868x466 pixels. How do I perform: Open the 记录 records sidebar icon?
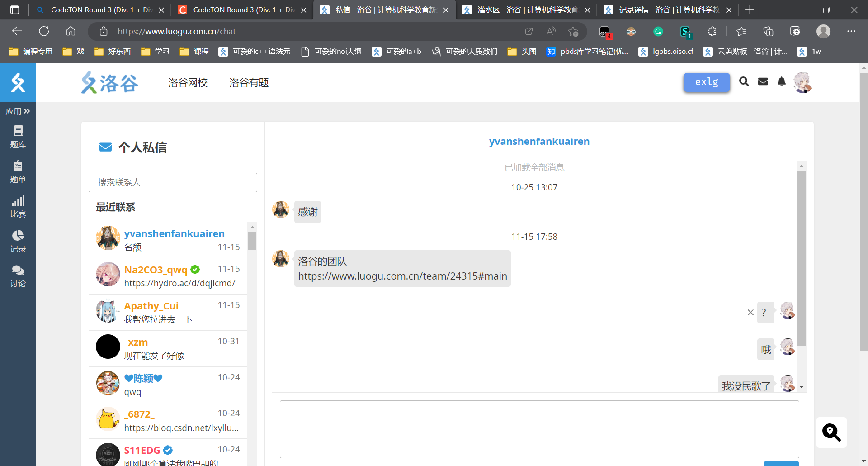click(18, 242)
